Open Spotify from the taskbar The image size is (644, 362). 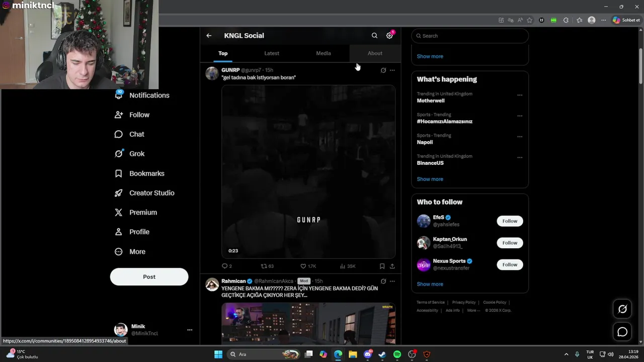[x=397, y=354]
